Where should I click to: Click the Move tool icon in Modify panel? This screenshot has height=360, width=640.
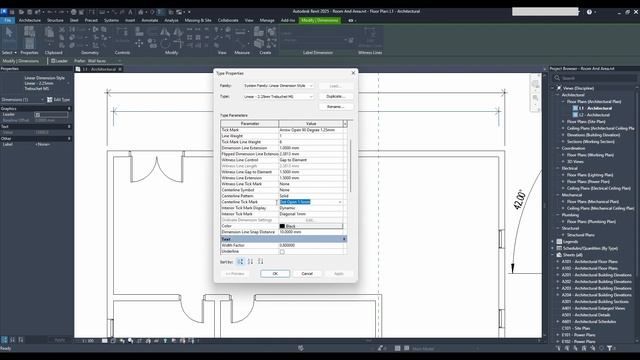tap(139, 43)
